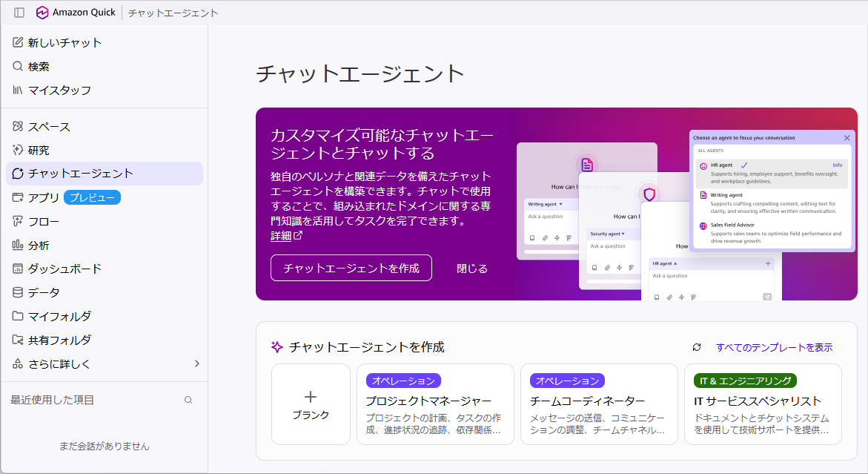Click the IT & エンジニアリング tag
This screenshot has width=868, height=474.
(x=745, y=381)
